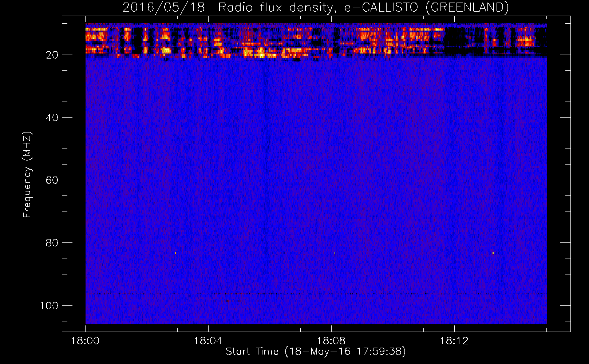Click the 18:04 time axis label
Screen dimensions: 589x364
[208, 341]
